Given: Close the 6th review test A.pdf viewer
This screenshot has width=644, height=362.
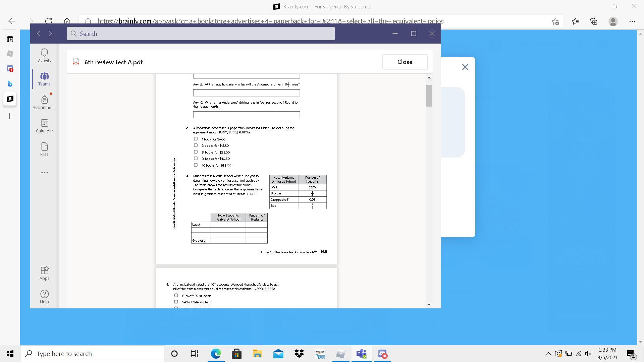Looking at the screenshot, I should 405,62.
